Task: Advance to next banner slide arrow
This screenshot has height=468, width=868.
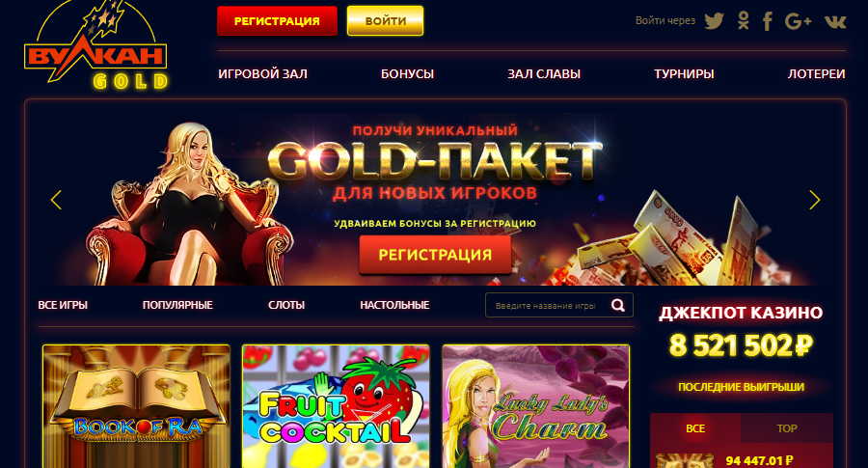Action: pos(814,200)
